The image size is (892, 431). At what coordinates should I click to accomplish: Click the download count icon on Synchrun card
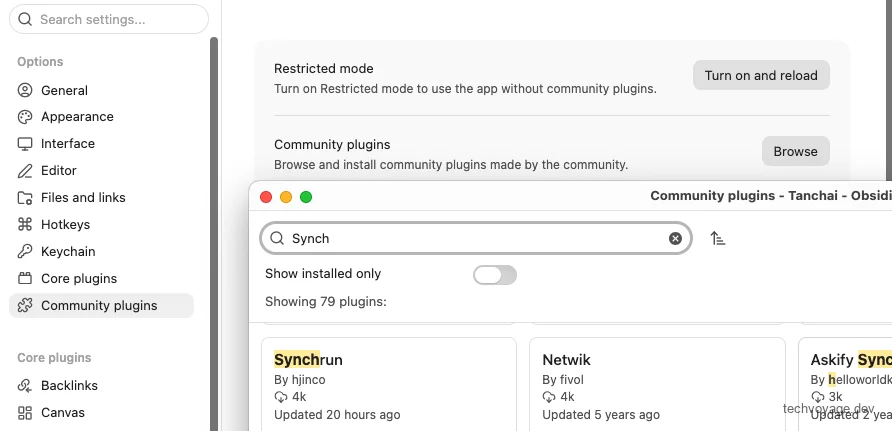pos(280,396)
